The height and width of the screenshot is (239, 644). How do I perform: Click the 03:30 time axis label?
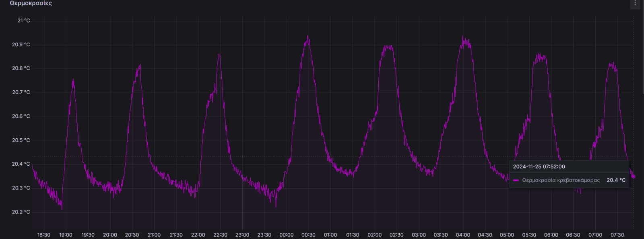441,235
